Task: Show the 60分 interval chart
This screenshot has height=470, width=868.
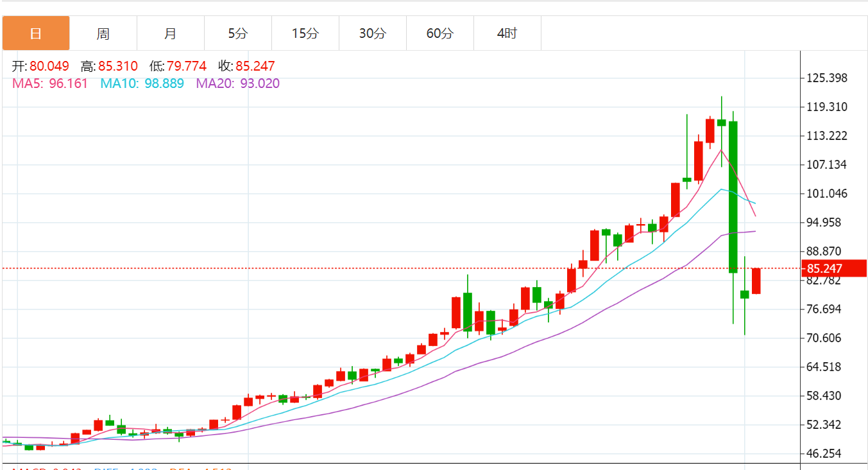Action: pyautogui.click(x=440, y=33)
